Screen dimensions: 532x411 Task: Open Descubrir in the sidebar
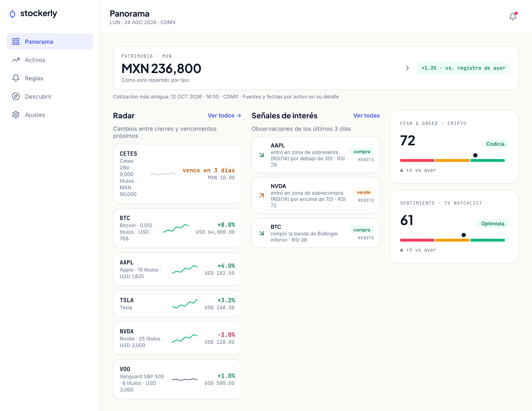tap(50, 96)
